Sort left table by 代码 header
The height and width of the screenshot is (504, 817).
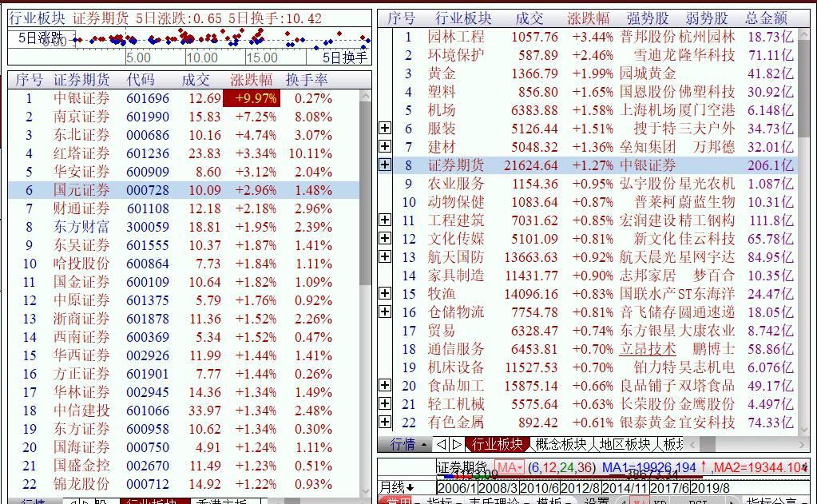[x=141, y=80]
